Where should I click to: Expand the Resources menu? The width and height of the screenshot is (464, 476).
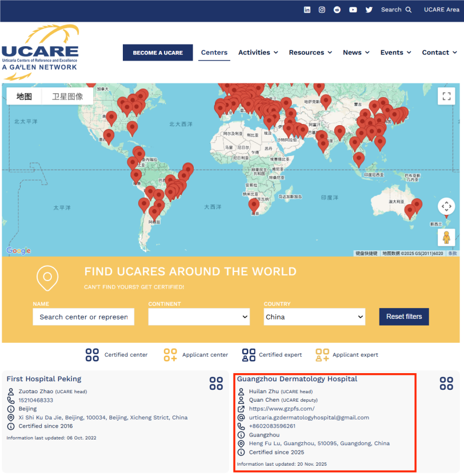click(310, 53)
